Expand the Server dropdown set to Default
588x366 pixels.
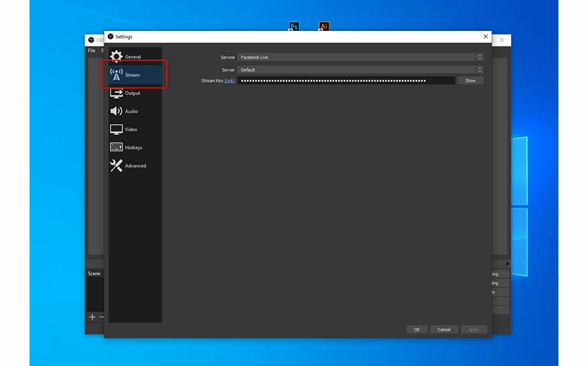[x=360, y=70]
